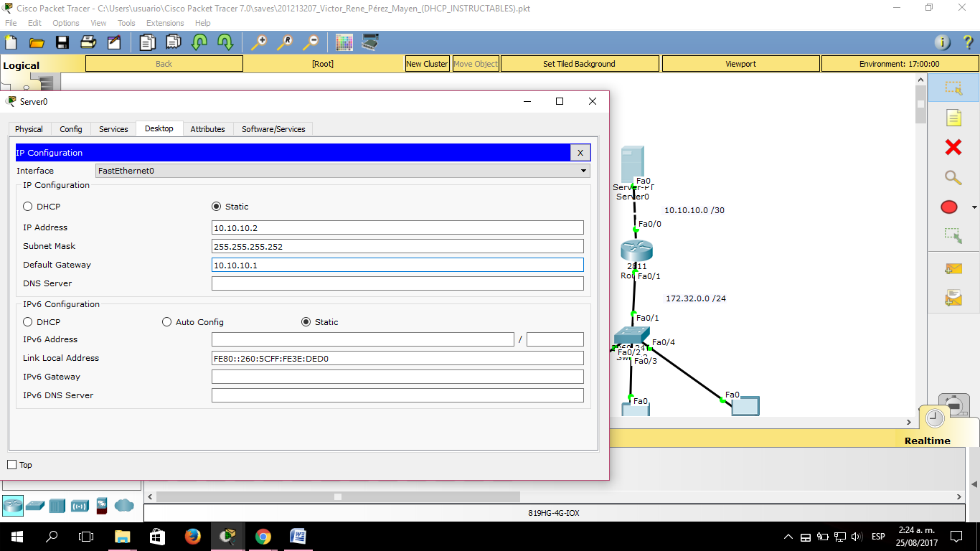This screenshot has height=551, width=980.
Task: Open the system tray hidden icons chevron
Action: pyautogui.click(x=787, y=536)
